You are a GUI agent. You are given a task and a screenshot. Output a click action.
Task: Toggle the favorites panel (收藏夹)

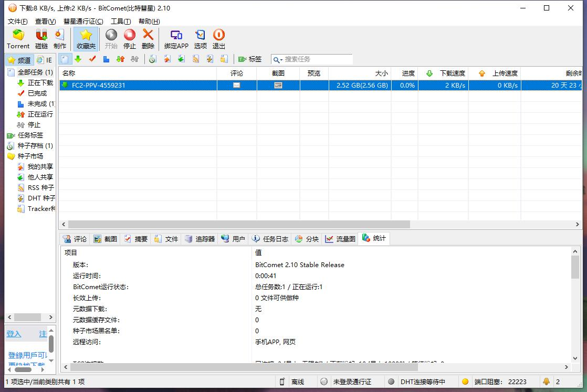click(x=86, y=39)
